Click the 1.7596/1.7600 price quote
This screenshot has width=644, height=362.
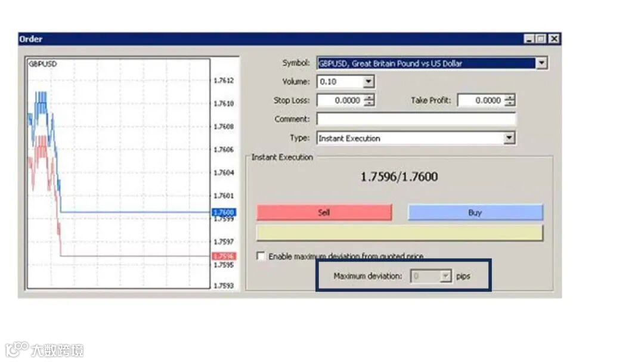[399, 177]
